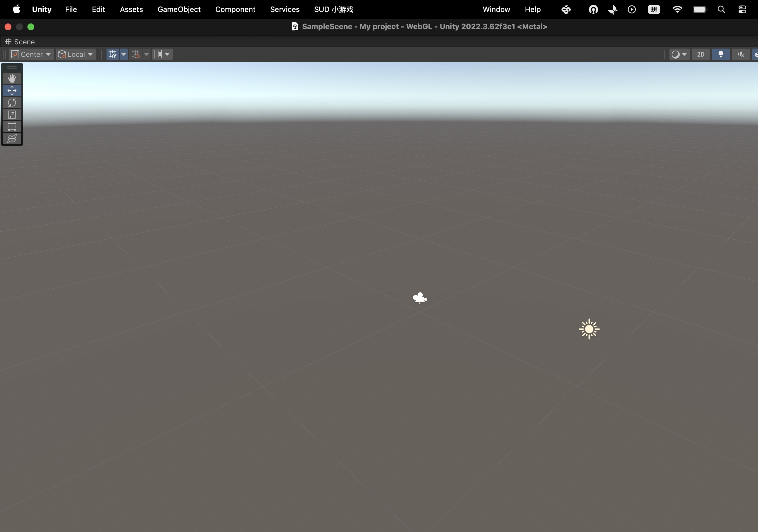Click the tools overlay drag handle

(x=12, y=67)
